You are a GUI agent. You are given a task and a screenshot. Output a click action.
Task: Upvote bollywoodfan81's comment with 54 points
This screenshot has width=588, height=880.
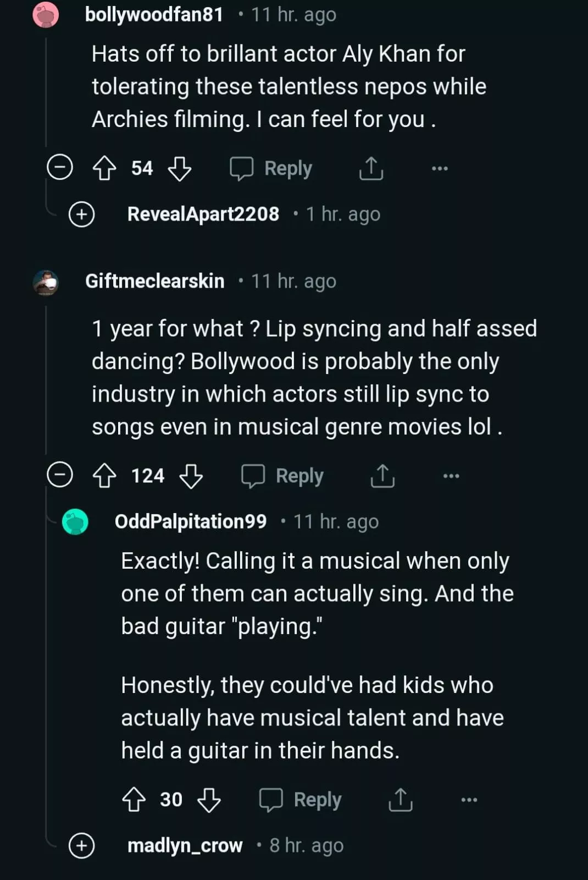click(104, 168)
